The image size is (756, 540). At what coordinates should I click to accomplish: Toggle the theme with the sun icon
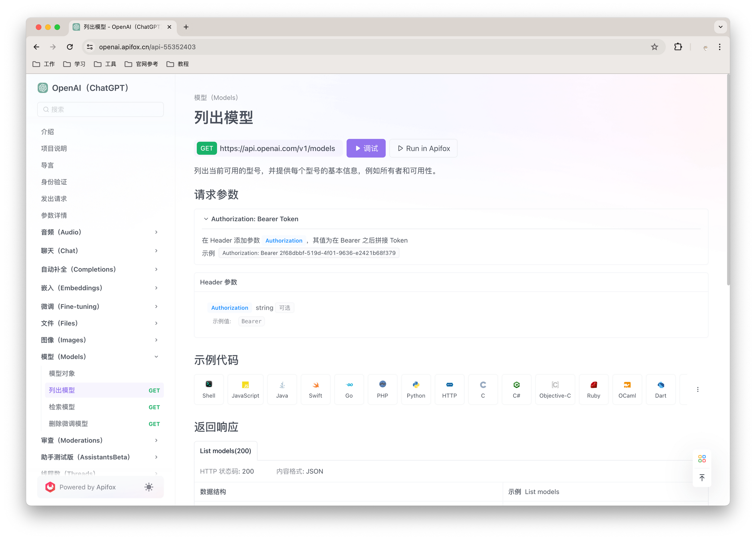pos(149,487)
